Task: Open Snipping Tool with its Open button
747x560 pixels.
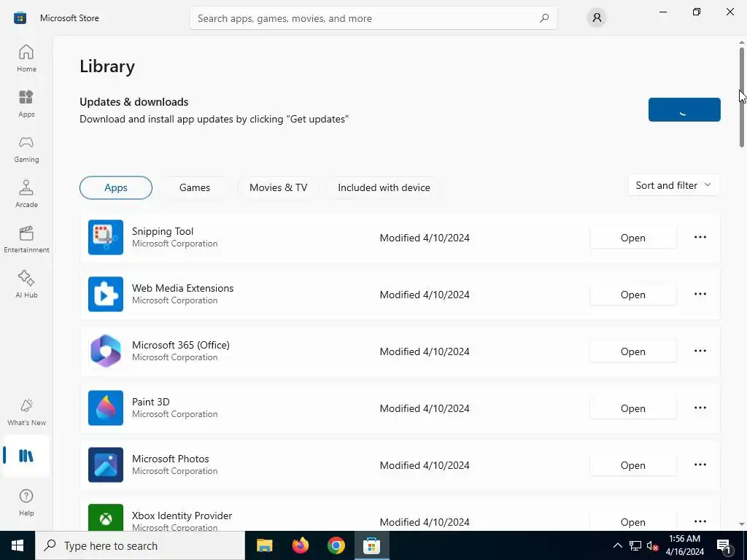Action: [x=632, y=238]
